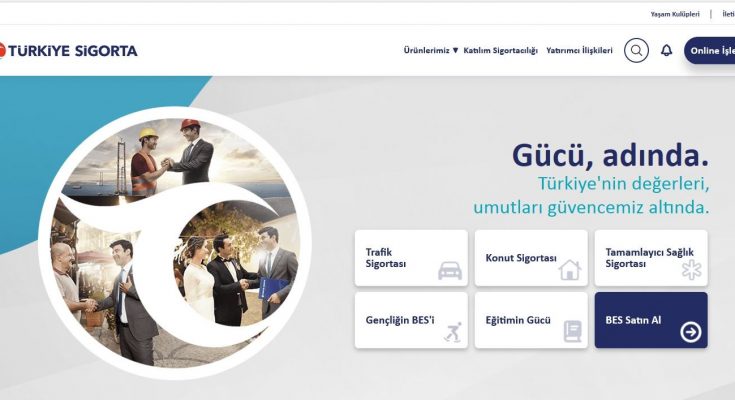The image size is (735, 400).
Task: Click the car icon on Trafik Sigortası
Action: click(x=450, y=271)
